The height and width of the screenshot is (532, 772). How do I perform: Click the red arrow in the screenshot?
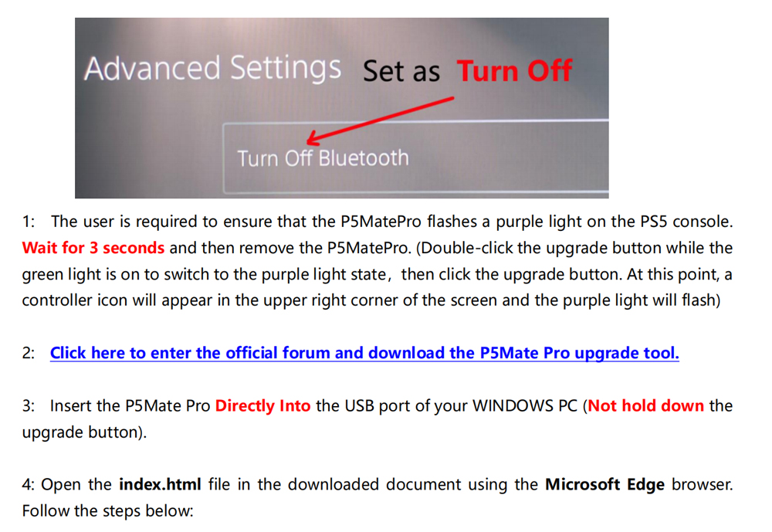[x=380, y=121]
